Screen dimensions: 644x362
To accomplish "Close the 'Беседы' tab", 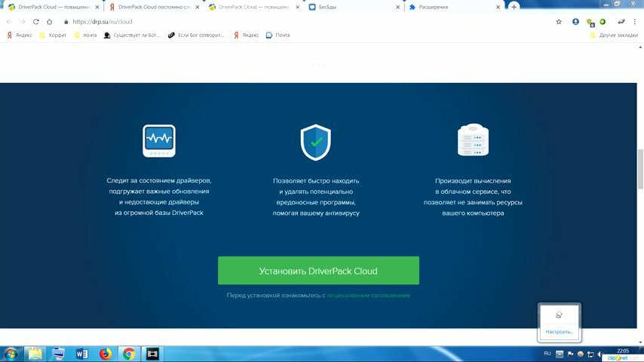I will pyautogui.click(x=397, y=7).
